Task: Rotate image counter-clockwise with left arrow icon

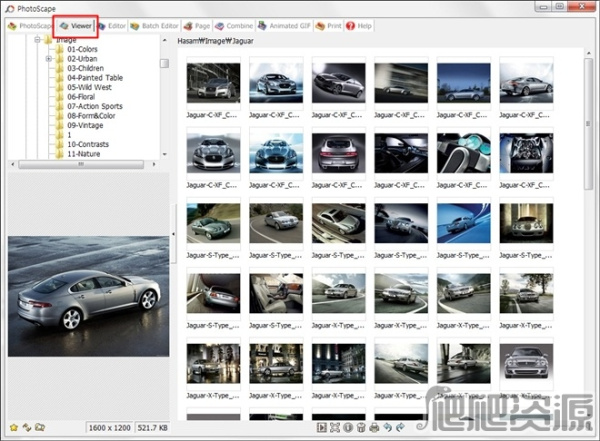Action: [386, 428]
